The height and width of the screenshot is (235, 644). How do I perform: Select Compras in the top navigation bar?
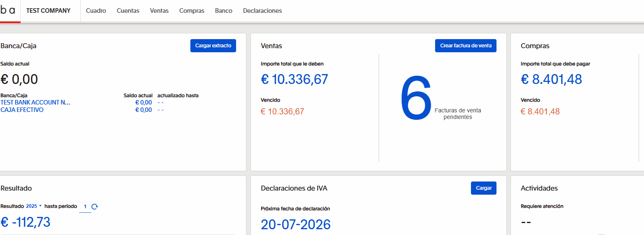click(192, 11)
